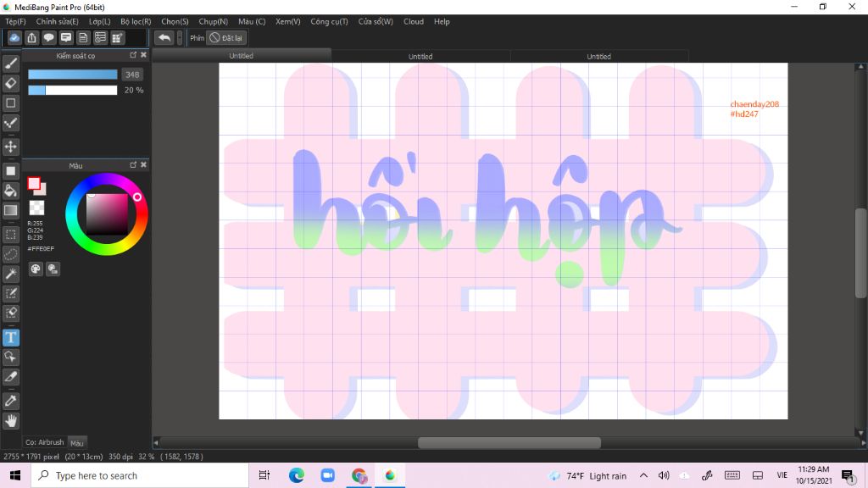Screen dimensions: 868x488
Task: Select the transparent color swatch
Action: (x=36, y=208)
